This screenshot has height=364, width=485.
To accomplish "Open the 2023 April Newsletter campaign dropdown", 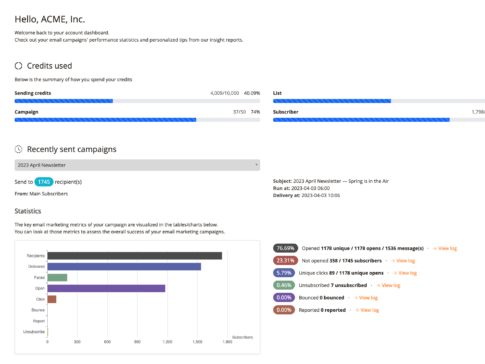I will [137, 165].
